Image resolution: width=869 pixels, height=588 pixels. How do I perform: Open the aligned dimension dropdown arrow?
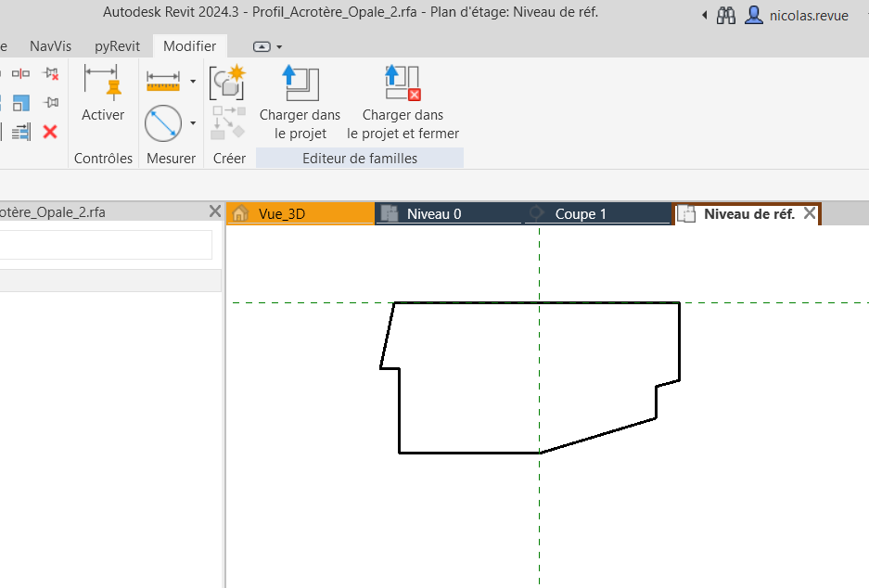point(193,82)
